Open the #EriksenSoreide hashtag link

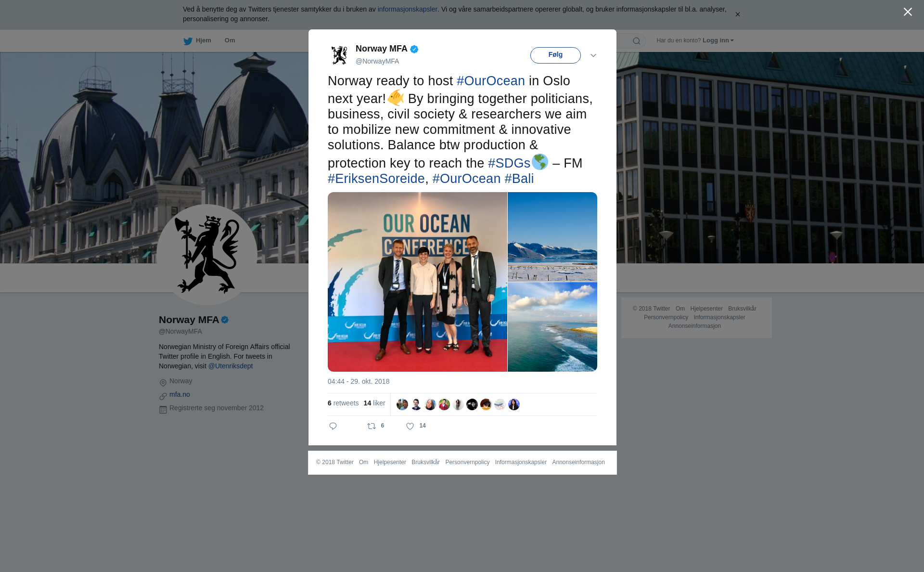pyautogui.click(x=376, y=179)
